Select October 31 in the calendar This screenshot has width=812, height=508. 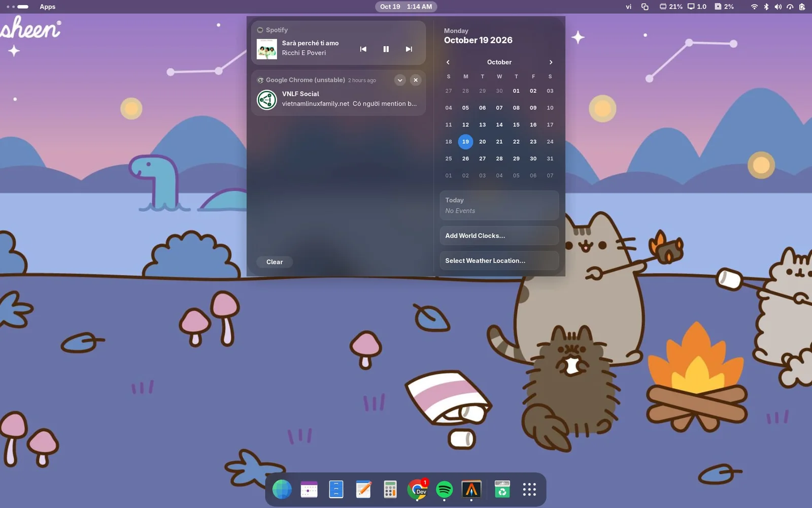click(550, 158)
